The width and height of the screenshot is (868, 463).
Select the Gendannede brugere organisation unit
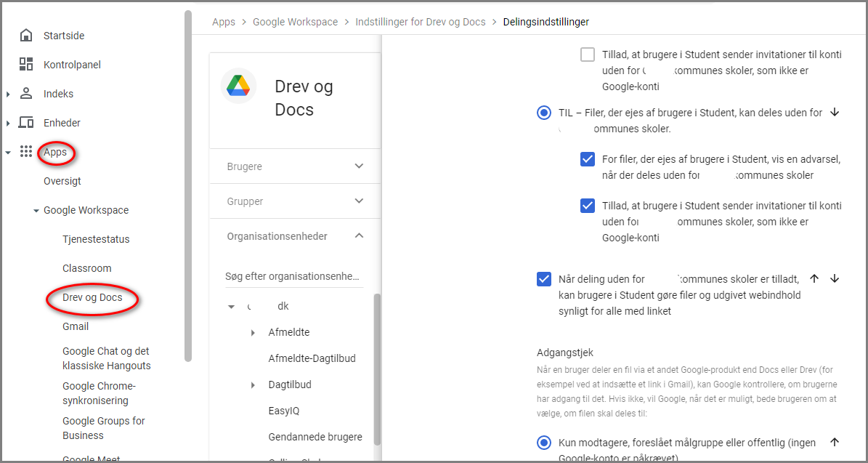pyautogui.click(x=315, y=436)
